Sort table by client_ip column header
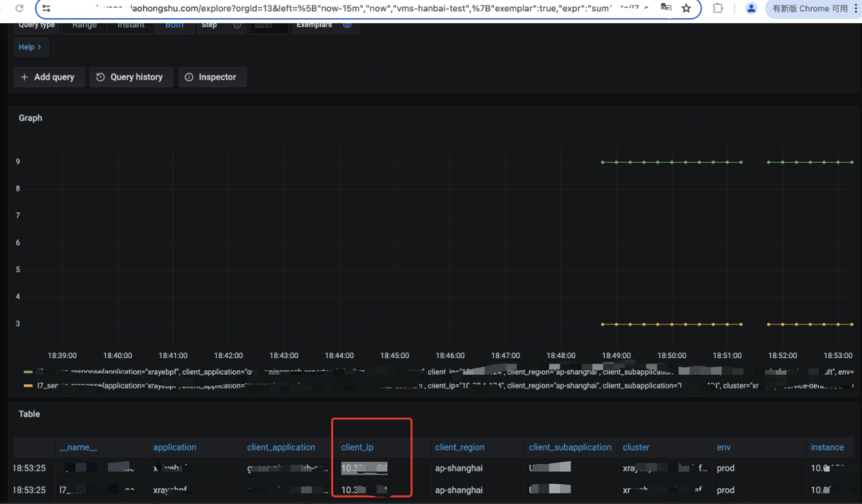 coord(357,447)
